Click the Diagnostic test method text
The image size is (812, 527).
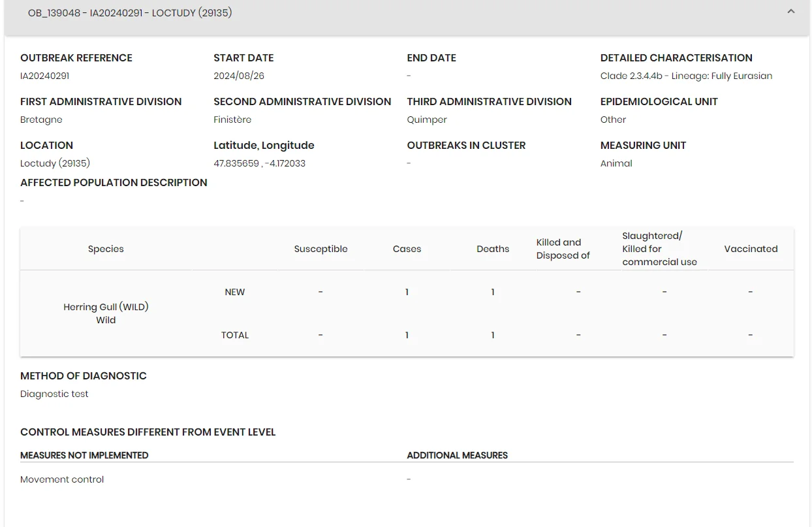(x=54, y=394)
